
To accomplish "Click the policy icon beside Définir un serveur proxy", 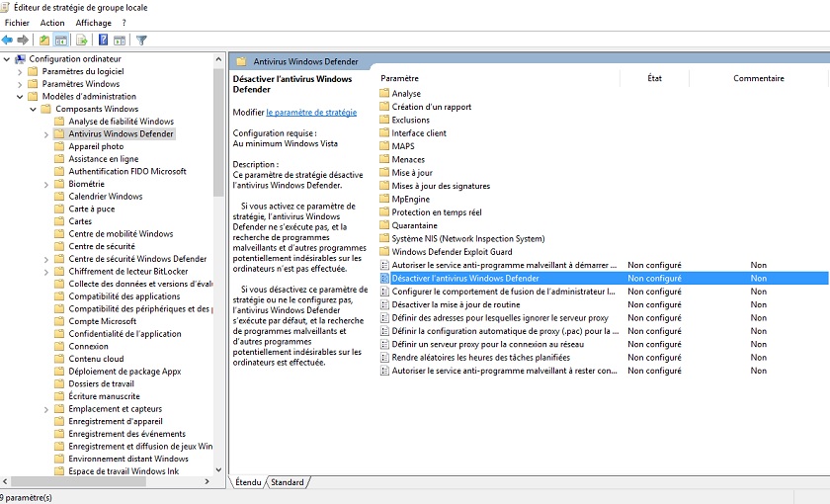I will click(x=384, y=345).
